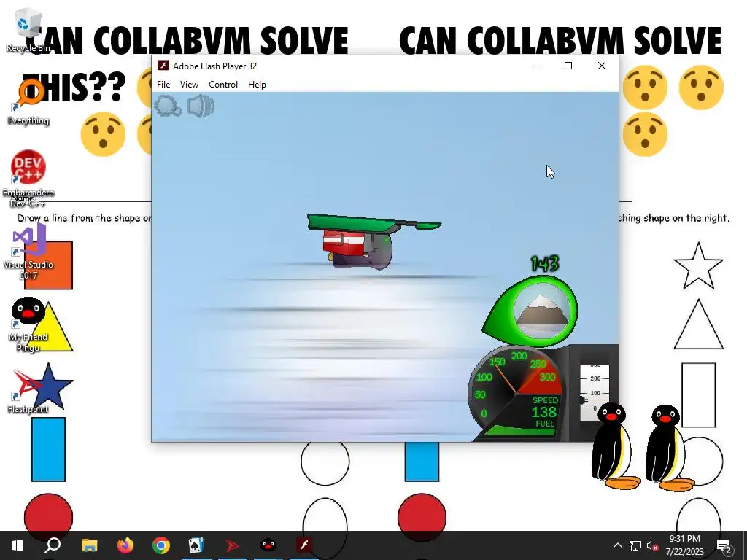Viewport: 747px width, 560px height.
Task: Open the Help menu in Flash Player
Action: coord(257,85)
